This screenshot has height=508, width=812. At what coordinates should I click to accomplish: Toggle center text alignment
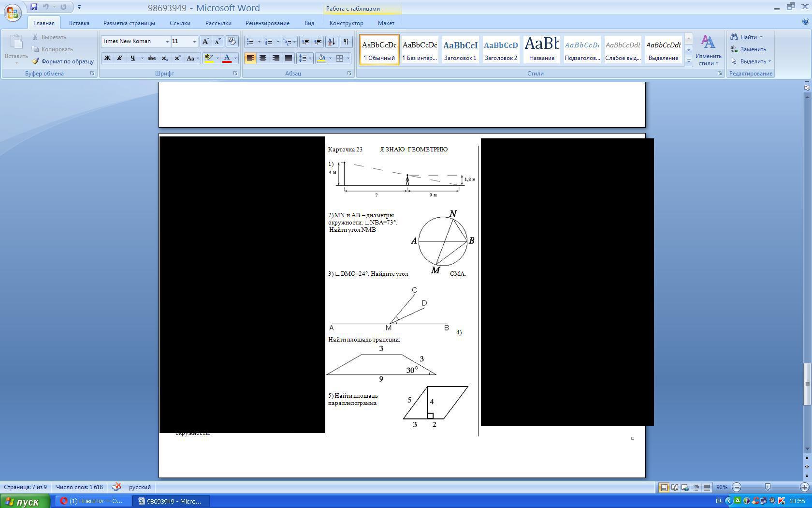point(263,58)
